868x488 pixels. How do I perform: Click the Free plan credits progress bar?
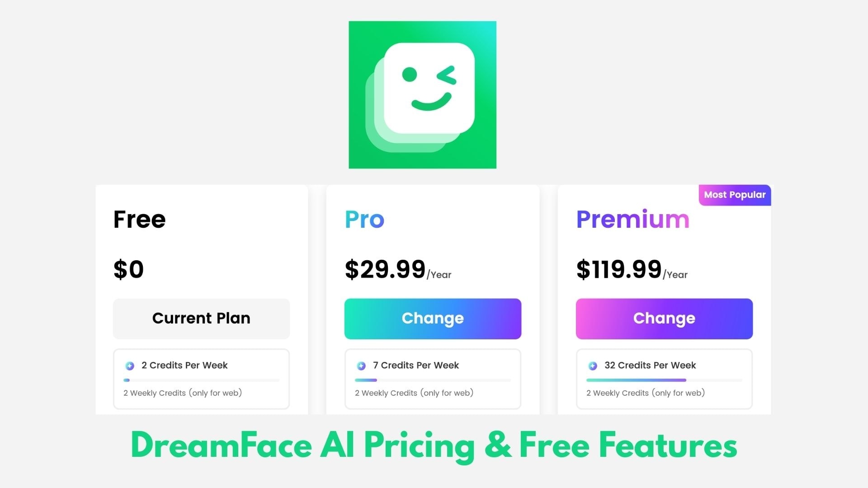(x=201, y=380)
